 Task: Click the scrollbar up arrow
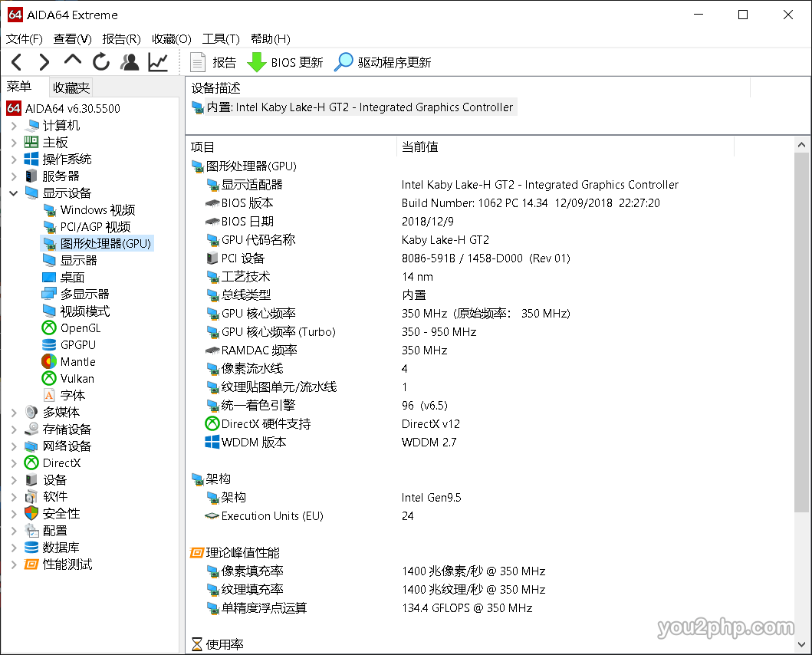[x=801, y=145]
